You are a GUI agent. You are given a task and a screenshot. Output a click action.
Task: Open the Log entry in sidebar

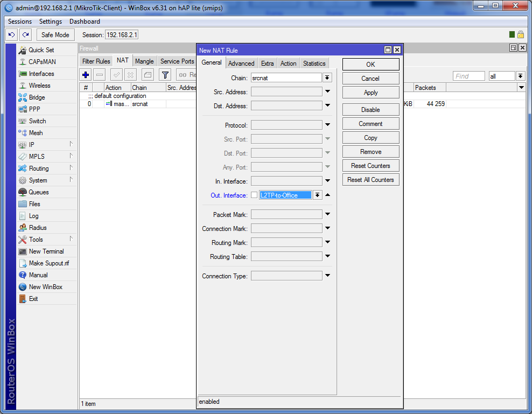[x=33, y=216]
